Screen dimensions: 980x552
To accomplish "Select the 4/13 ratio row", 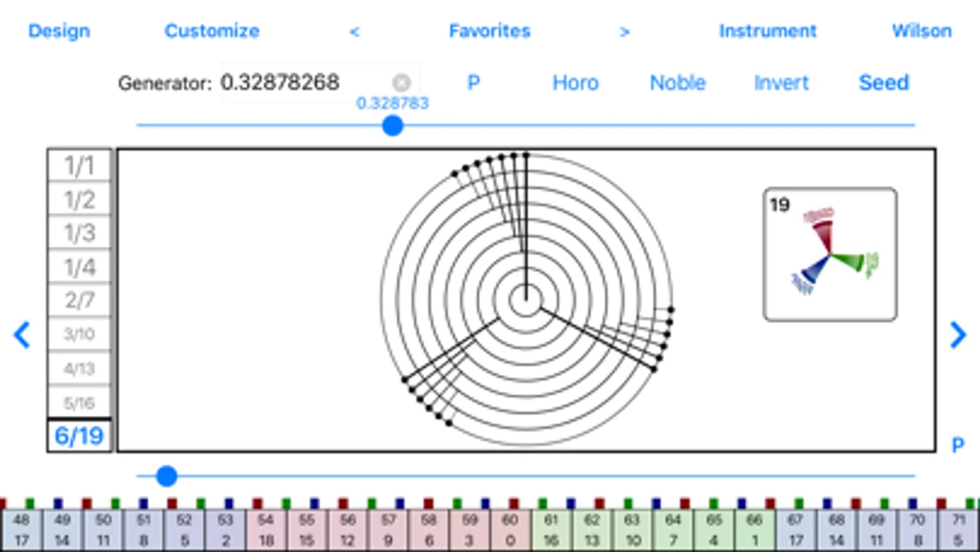I will [x=80, y=369].
